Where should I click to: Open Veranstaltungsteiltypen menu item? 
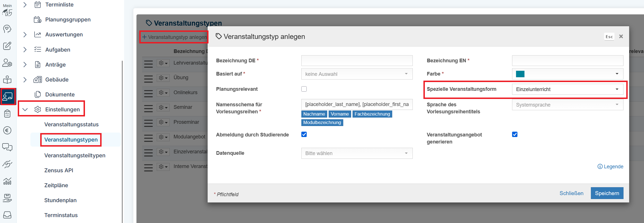tap(75, 155)
